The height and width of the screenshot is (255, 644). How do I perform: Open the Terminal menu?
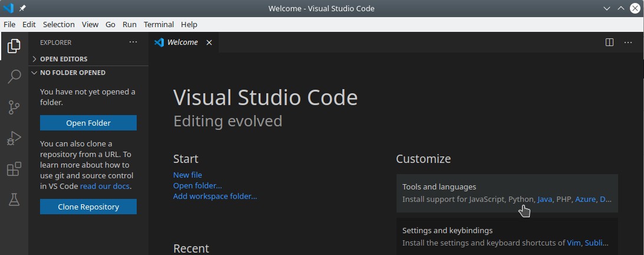pos(159,24)
